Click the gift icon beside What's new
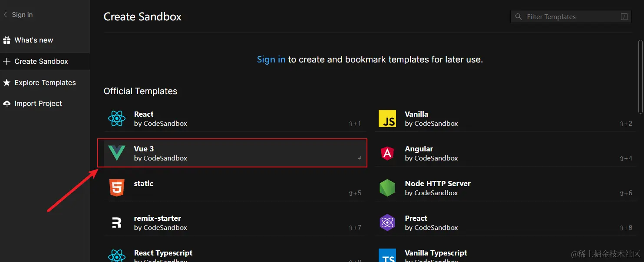 [x=7, y=40]
